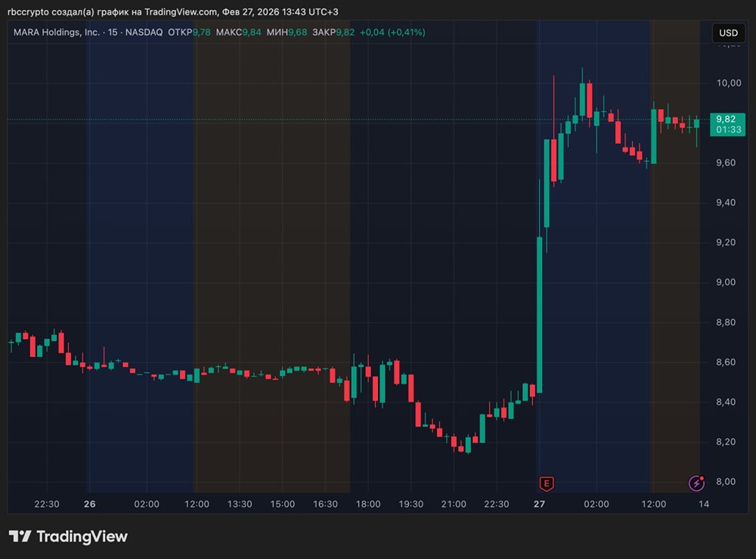This screenshot has height=559, width=756.
Task: Click the 19:30 time axis label
Action: coord(411,504)
